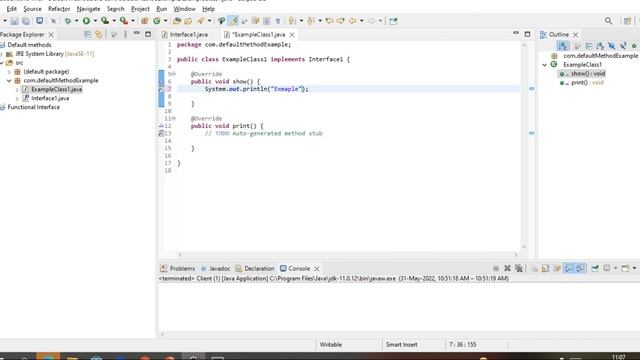
Task: Open External Tools dropdown arrow
Action: (133, 21)
